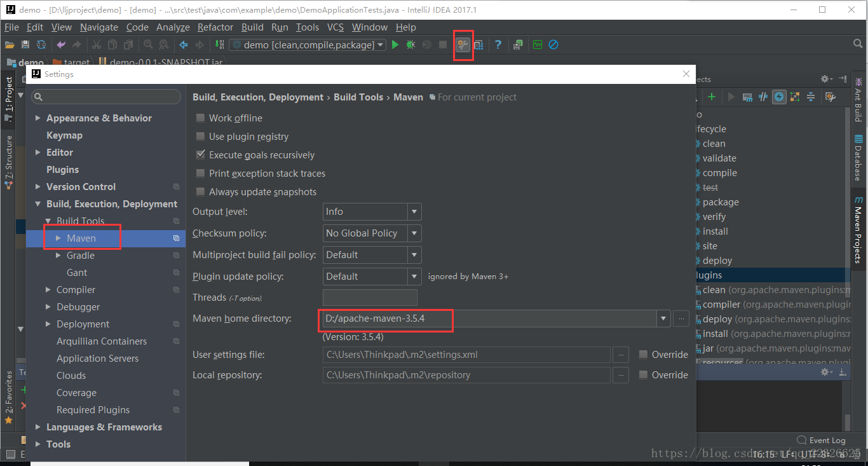This screenshot has width=868, height=466.
Task: Click the gear options icon in Maven panel header
Action: click(x=826, y=79)
